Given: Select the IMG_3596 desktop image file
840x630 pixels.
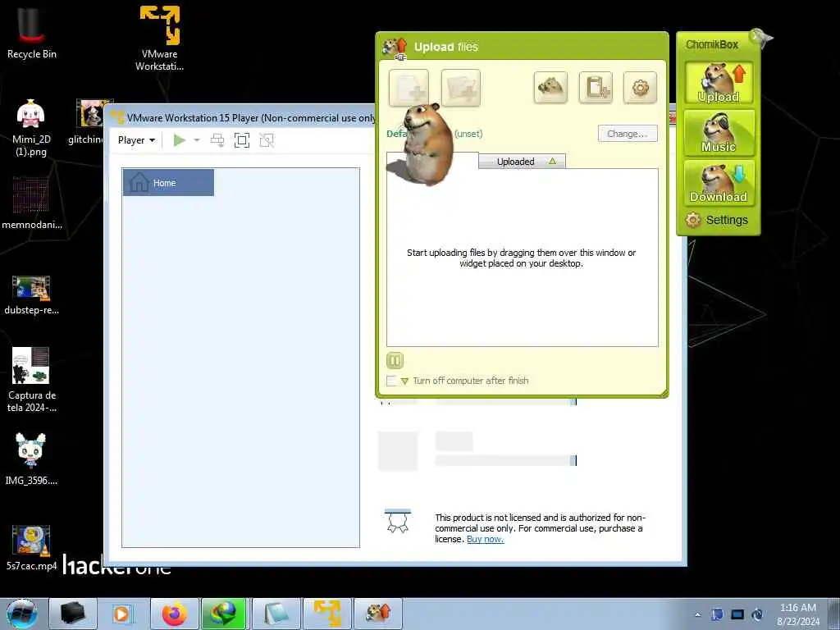Looking at the screenshot, I should tap(31, 459).
